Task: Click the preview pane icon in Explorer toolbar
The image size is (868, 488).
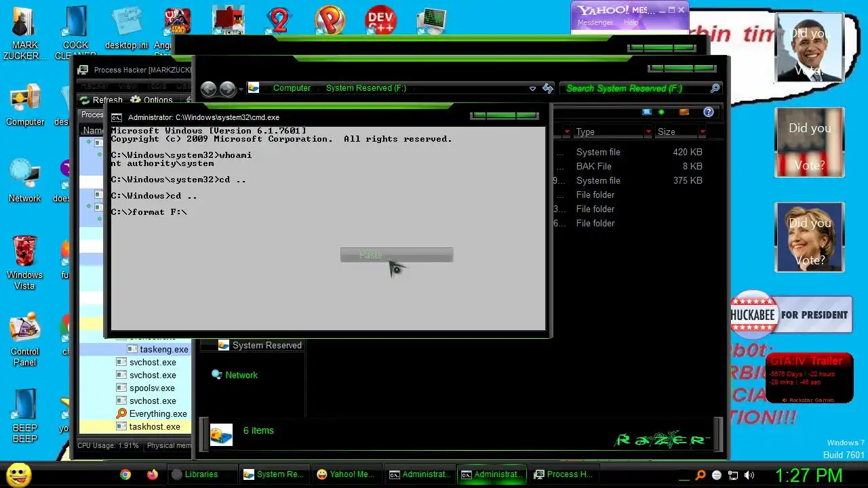Action: [684, 112]
